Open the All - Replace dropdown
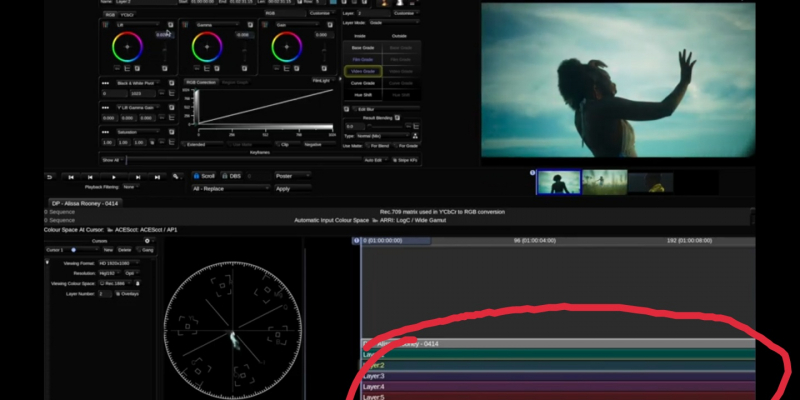The width and height of the screenshot is (800, 400). coord(230,188)
